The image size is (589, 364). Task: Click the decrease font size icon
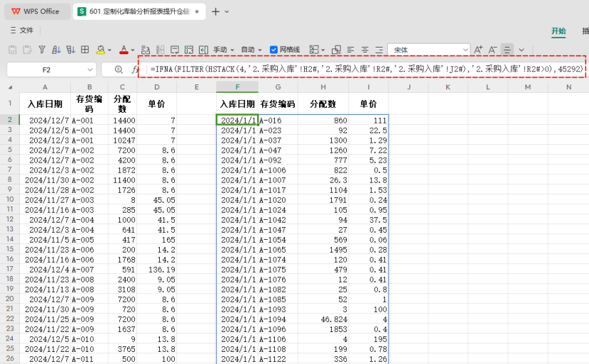(x=493, y=50)
